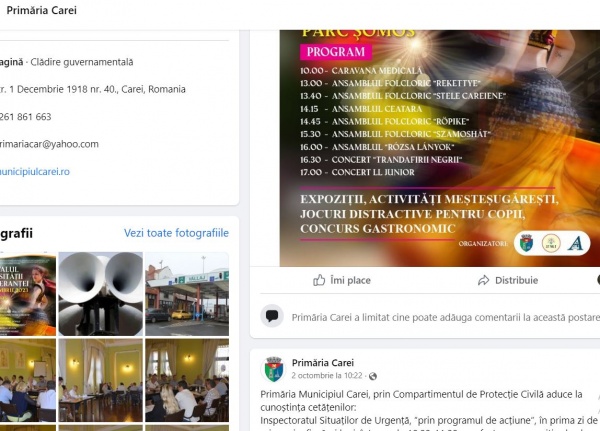Click the Carei coat of arms organizer logo
Viewport: 600px width, 431px height.
tap(527, 243)
